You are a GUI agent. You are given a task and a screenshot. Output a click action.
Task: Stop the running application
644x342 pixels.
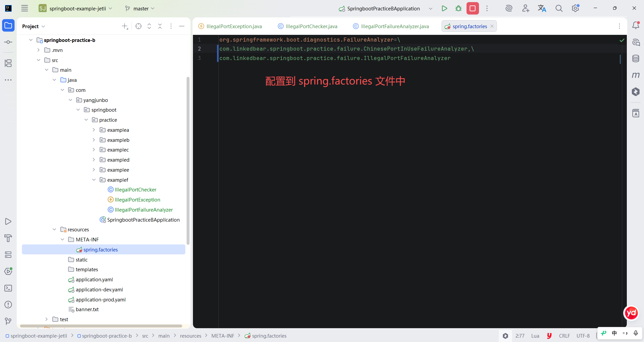(473, 8)
